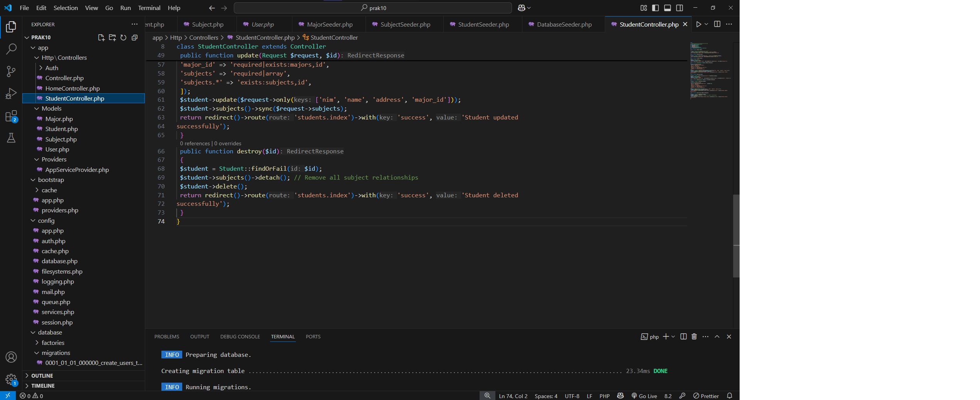
Task: Toggle the Panel visibility in the title bar
Action: [x=668, y=8]
